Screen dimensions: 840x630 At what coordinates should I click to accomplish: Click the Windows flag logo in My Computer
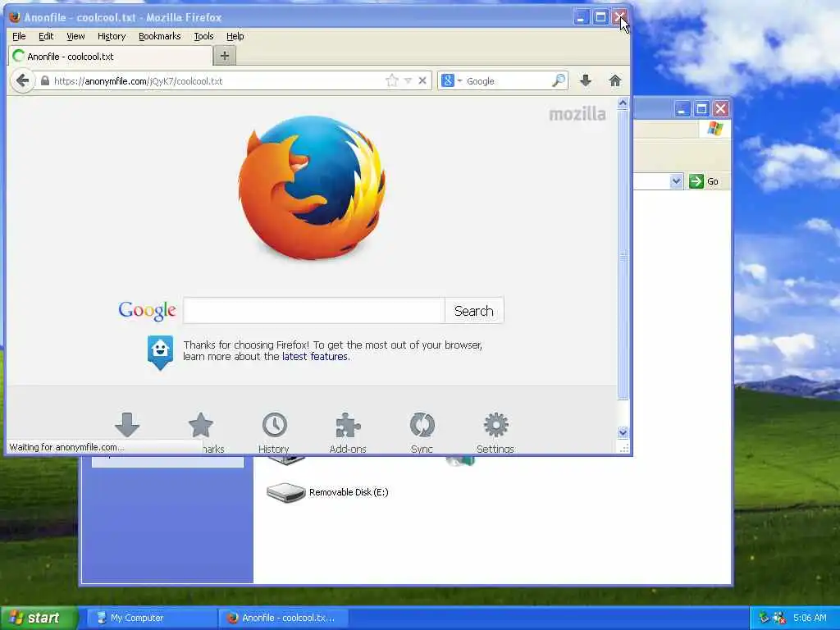point(714,129)
